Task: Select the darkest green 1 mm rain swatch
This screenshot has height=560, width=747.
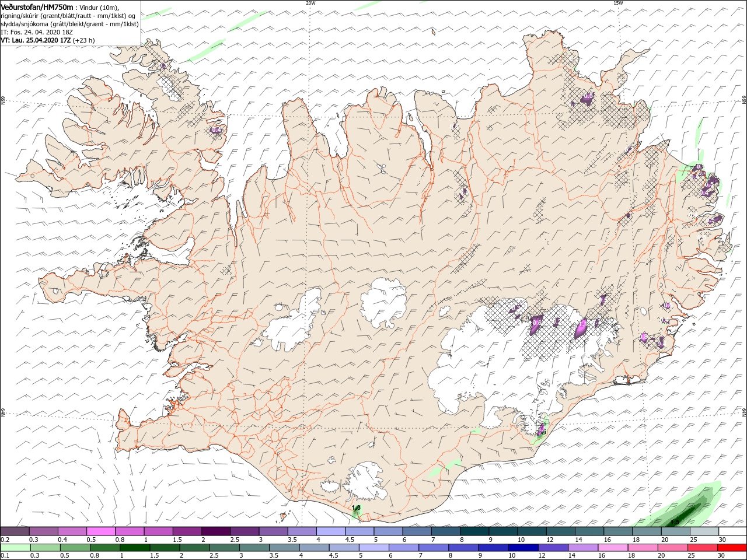Action: 134,548
